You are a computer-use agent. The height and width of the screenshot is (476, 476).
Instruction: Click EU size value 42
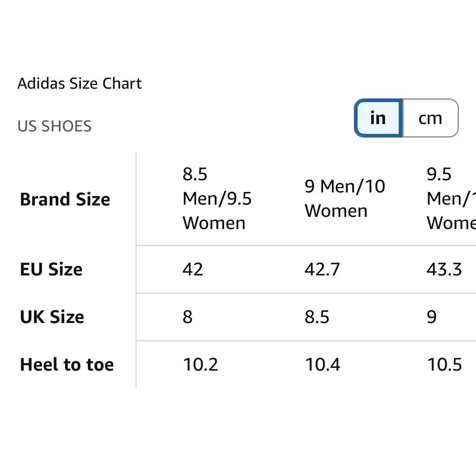point(193,269)
